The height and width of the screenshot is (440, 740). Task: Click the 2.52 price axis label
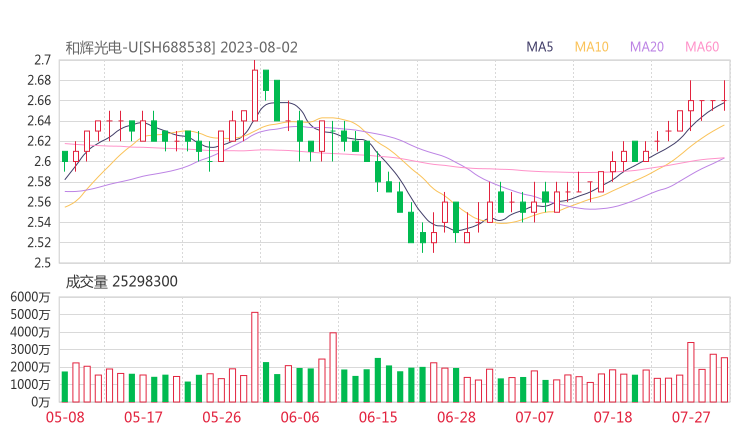[39, 243]
